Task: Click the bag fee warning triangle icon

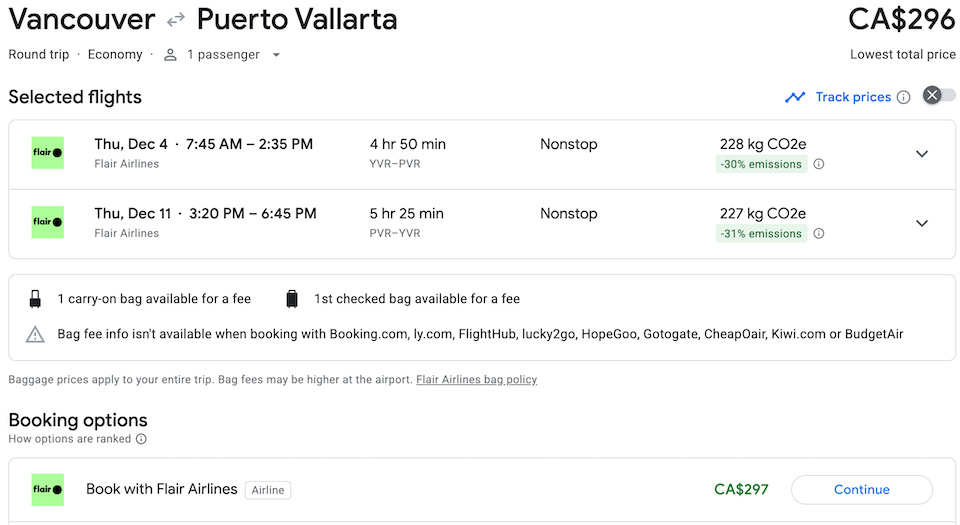Action: point(36,334)
